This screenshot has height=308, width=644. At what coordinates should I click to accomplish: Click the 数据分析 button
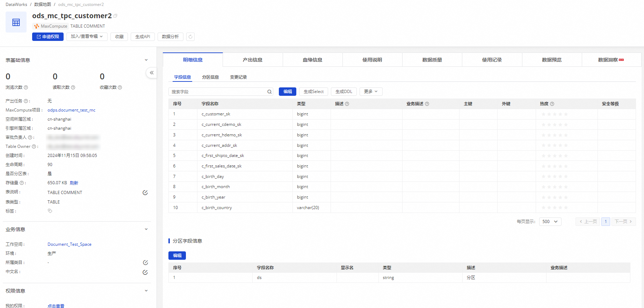170,37
